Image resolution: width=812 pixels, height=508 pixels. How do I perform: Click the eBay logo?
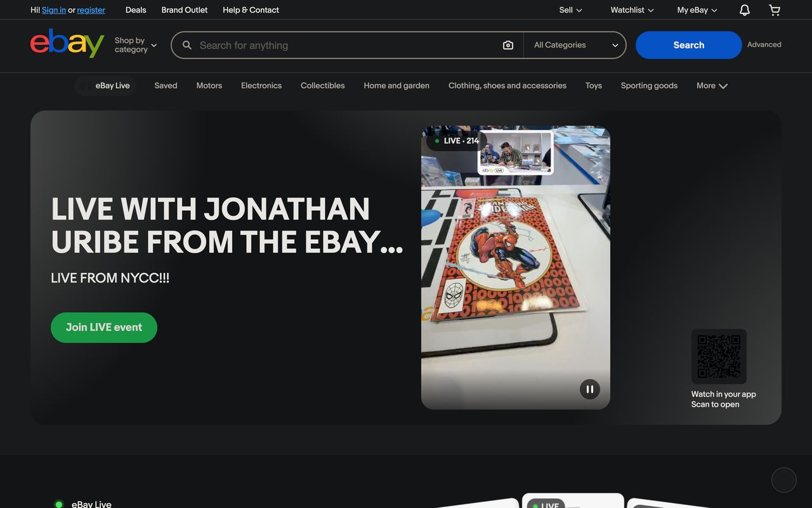[x=67, y=43]
